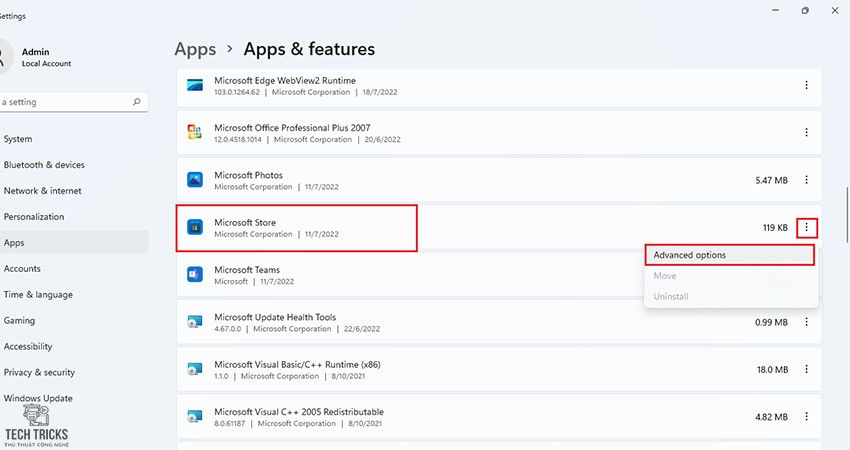Click the Microsoft Visual Basic/C++ Runtime (x86) name
This screenshot has height=450, width=850.
tap(297, 365)
